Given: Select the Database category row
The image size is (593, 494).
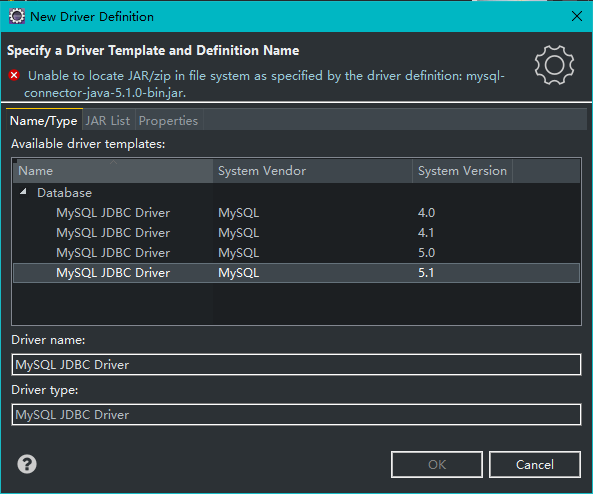Looking at the screenshot, I should coord(296,193).
